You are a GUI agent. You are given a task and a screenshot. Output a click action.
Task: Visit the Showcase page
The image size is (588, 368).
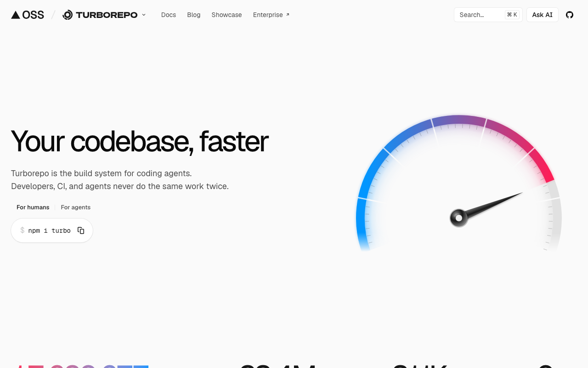point(226,15)
